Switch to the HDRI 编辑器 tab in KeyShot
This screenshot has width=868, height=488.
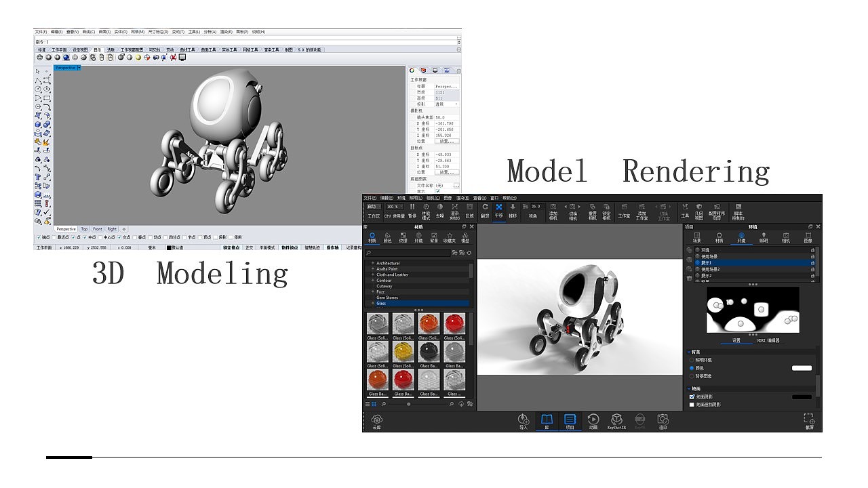coord(768,340)
